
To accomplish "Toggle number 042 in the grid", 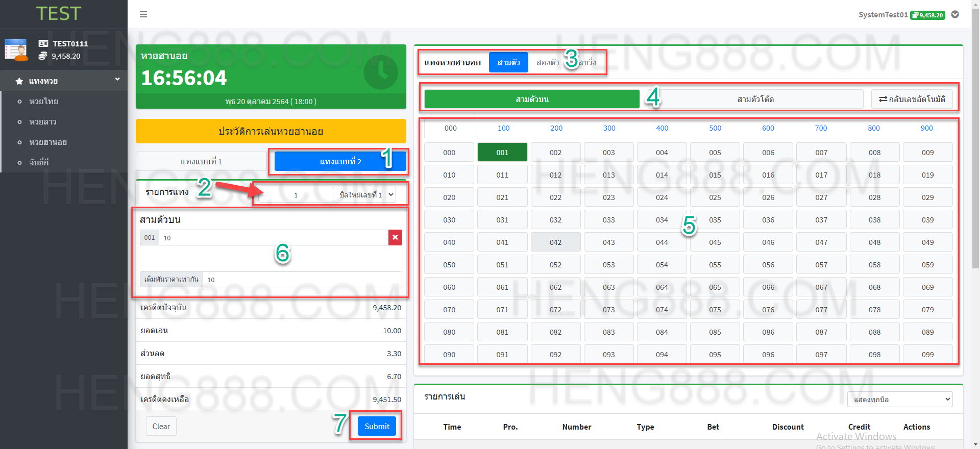I will click(555, 242).
